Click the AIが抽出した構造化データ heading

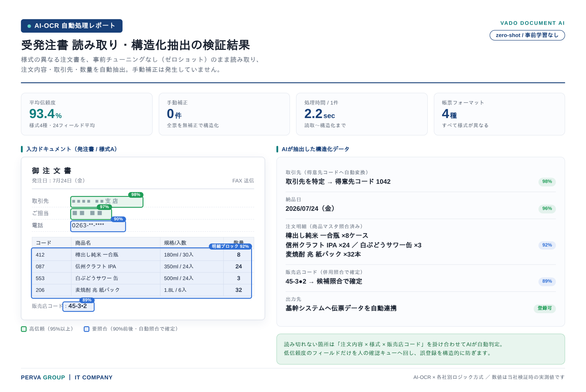(x=315, y=149)
